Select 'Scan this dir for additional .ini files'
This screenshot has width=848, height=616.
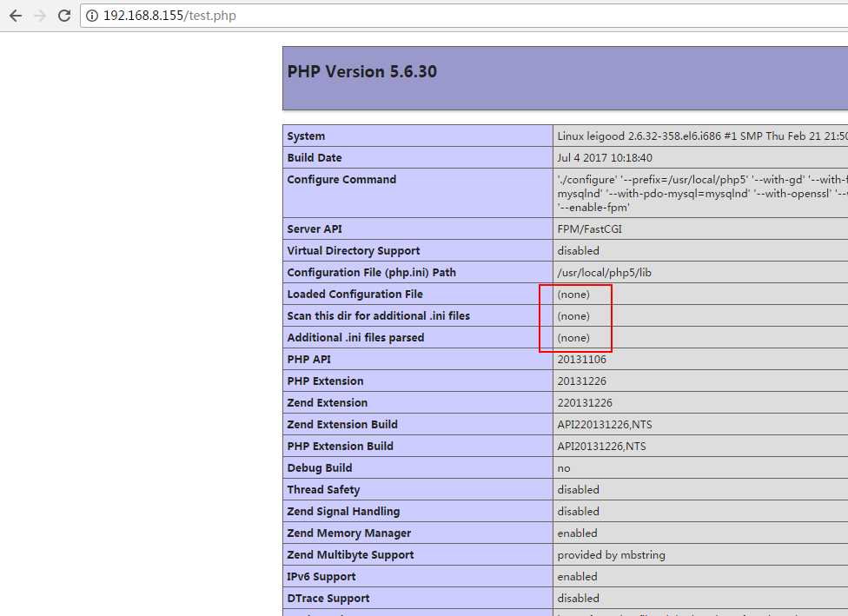(x=379, y=316)
